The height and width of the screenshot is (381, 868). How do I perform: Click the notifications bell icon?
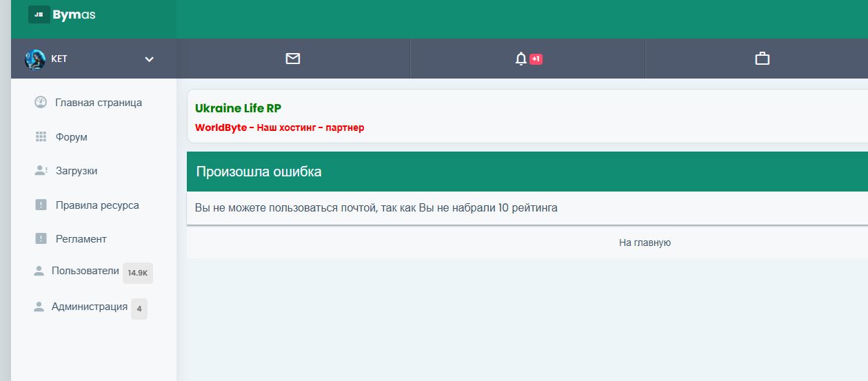(x=521, y=59)
